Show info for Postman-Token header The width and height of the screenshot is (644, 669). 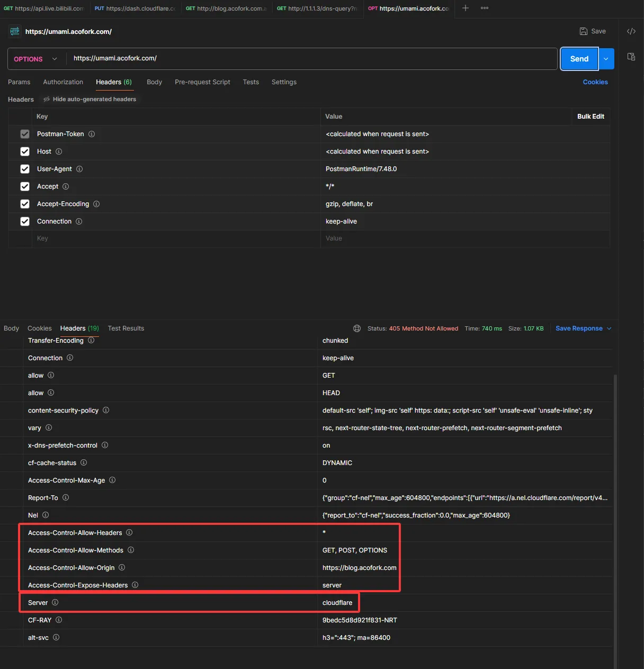(x=92, y=134)
